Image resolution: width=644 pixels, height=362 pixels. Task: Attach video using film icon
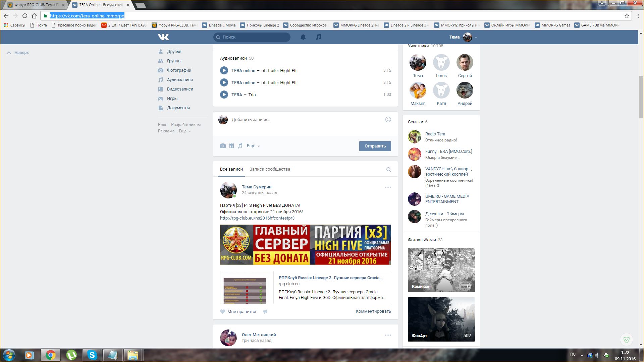[x=231, y=146]
